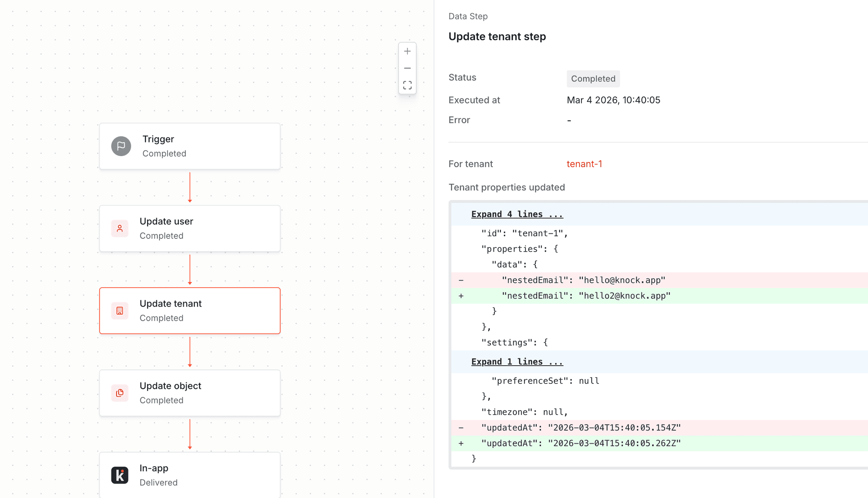Open the In-app Delivered step
This screenshot has width=868, height=498.
(x=189, y=475)
